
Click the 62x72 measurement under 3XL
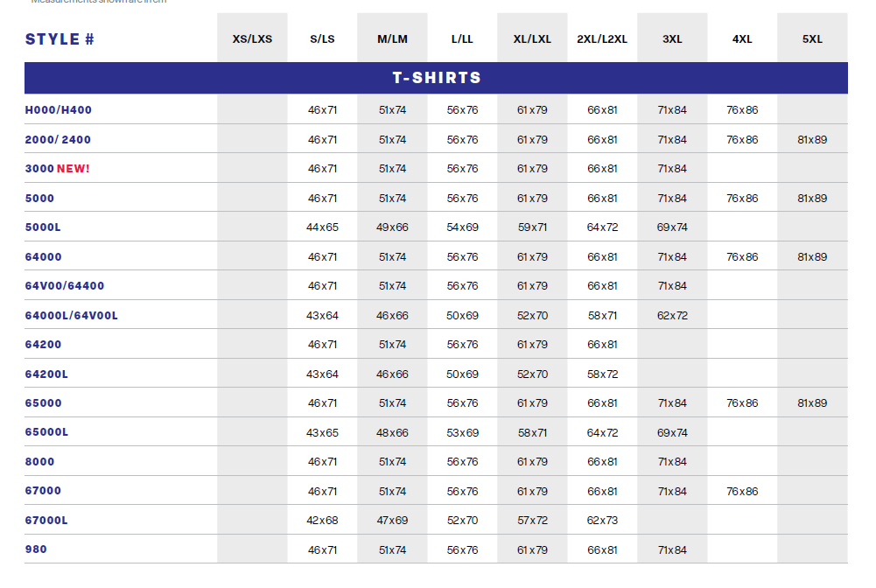coord(672,316)
